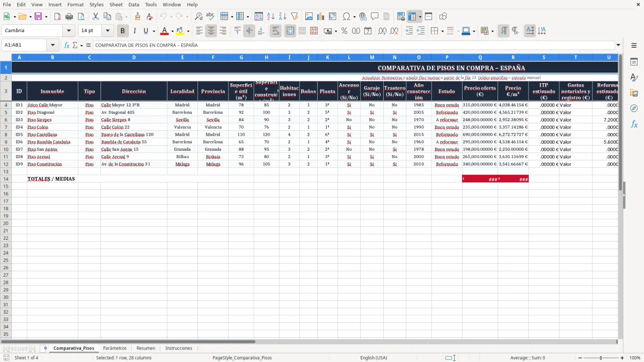Open the Borders dropdown arrow
The image size is (644, 362).
[x=442, y=31]
